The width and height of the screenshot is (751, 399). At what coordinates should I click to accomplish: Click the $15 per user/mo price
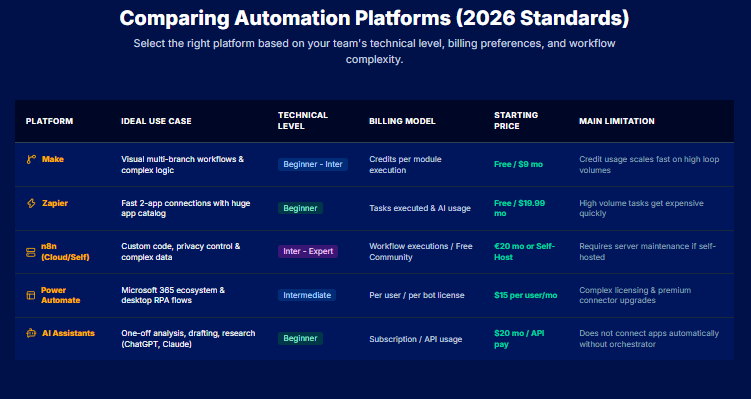525,296
